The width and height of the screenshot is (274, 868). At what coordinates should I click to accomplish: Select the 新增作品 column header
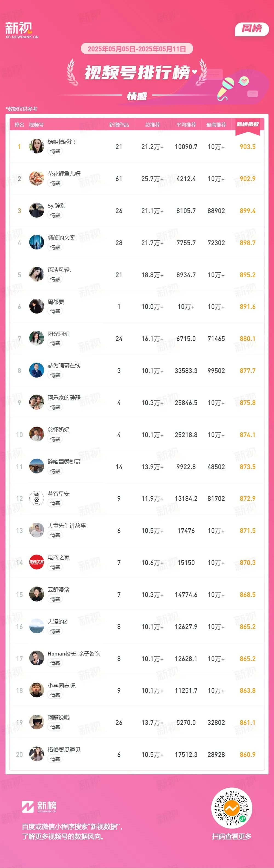pos(119,125)
